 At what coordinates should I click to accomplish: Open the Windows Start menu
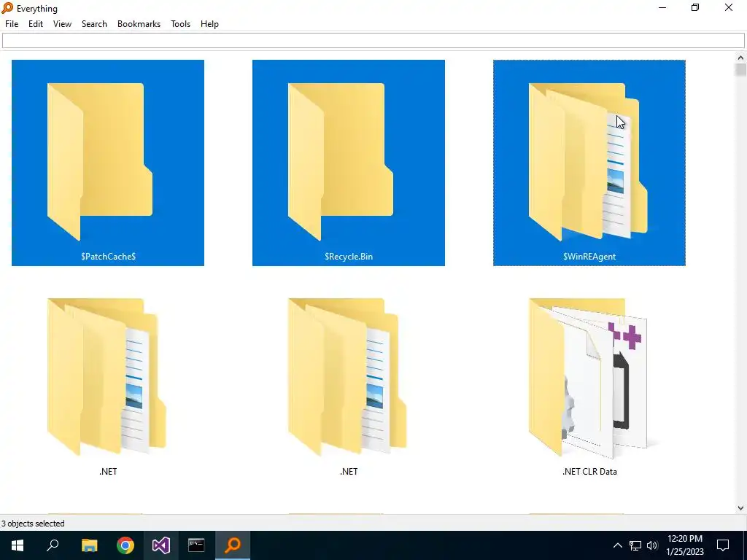click(x=18, y=545)
